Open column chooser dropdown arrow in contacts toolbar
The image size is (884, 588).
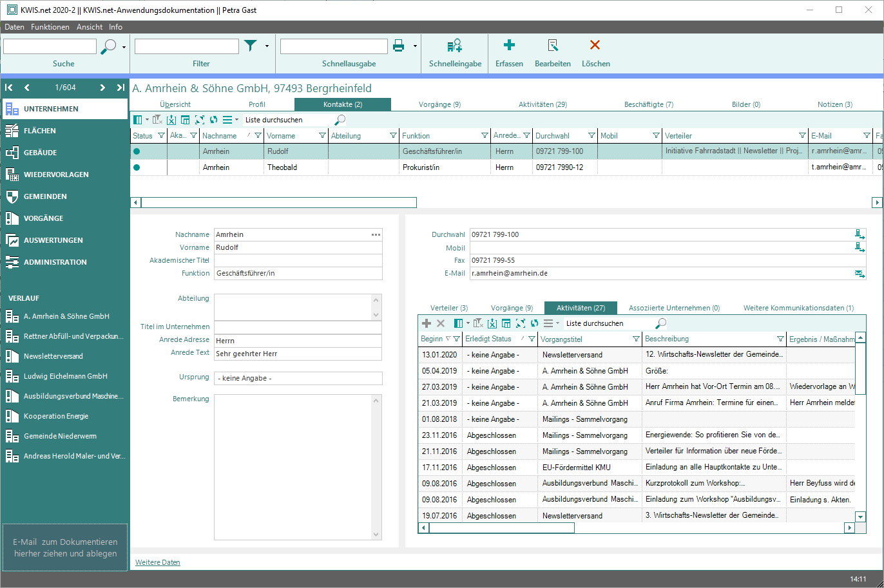point(147,120)
